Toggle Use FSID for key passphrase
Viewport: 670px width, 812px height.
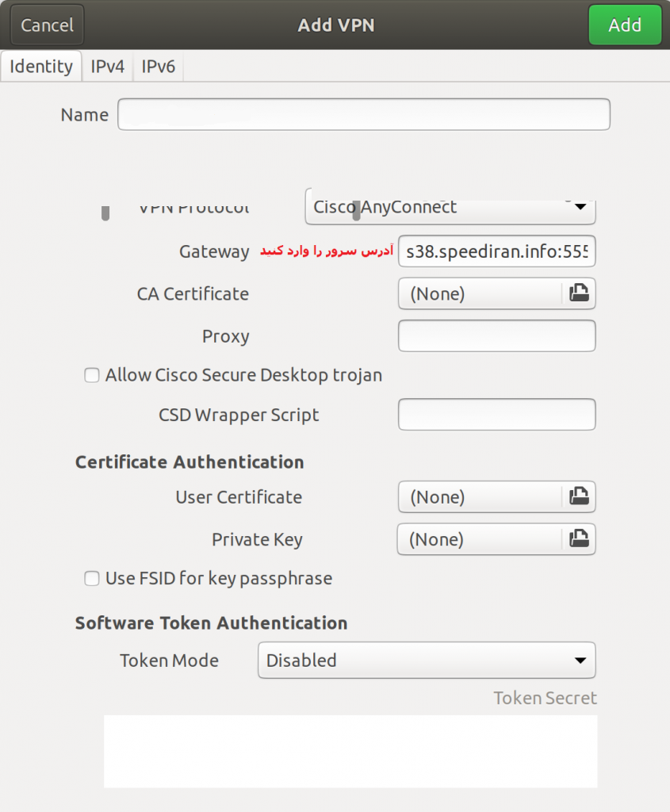(x=92, y=579)
